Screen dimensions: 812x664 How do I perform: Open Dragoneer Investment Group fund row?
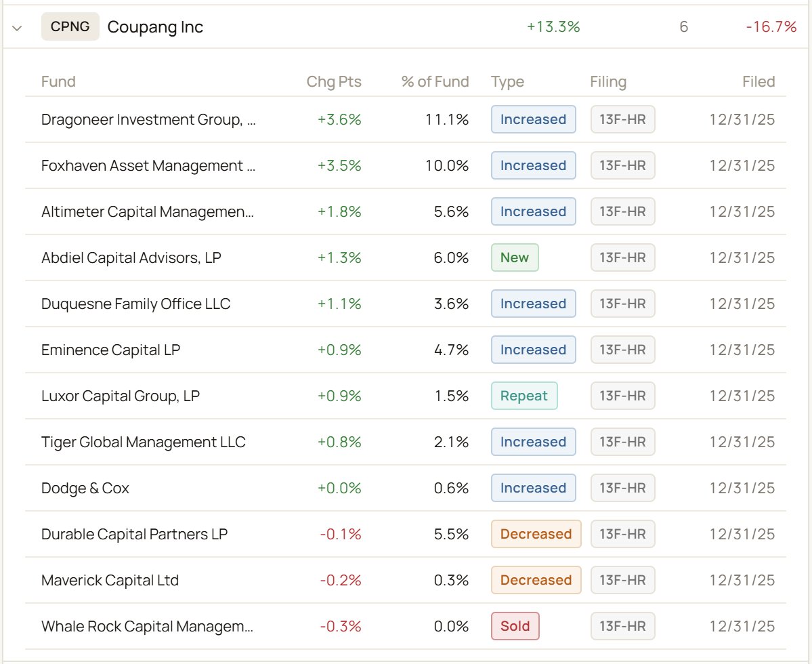click(x=406, y=119)
